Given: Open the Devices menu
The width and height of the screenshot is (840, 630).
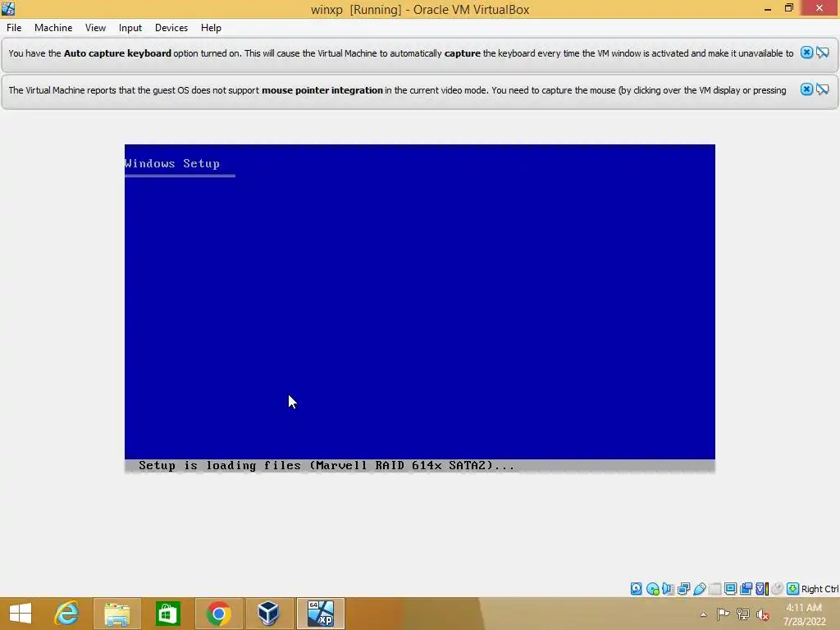Looking at the screenshot, I should coord(171,28).
